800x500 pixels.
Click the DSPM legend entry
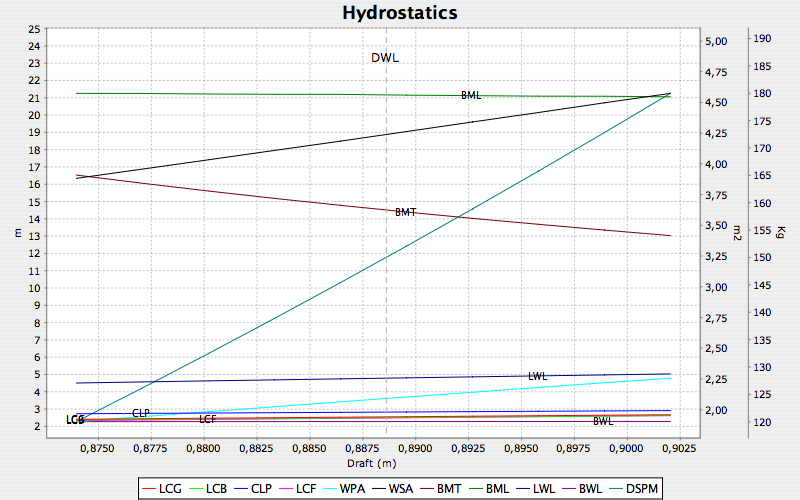[x=644, y=486]
